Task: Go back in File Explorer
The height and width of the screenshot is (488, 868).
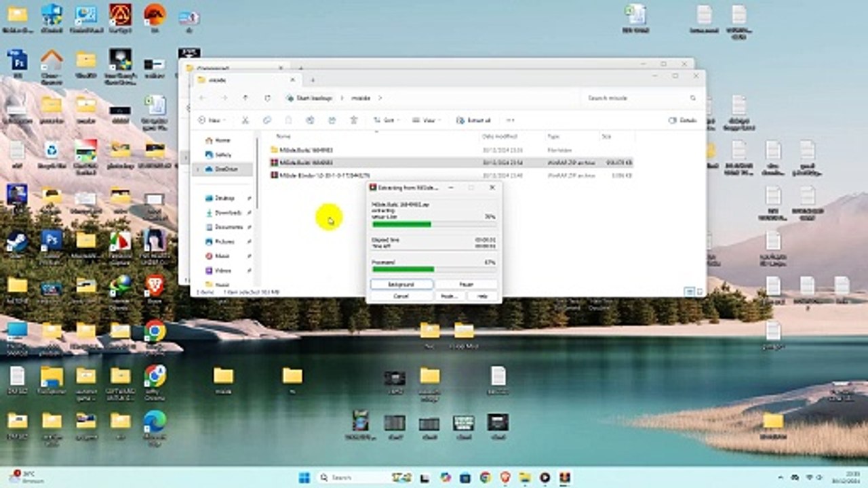Action: [202, 98]
